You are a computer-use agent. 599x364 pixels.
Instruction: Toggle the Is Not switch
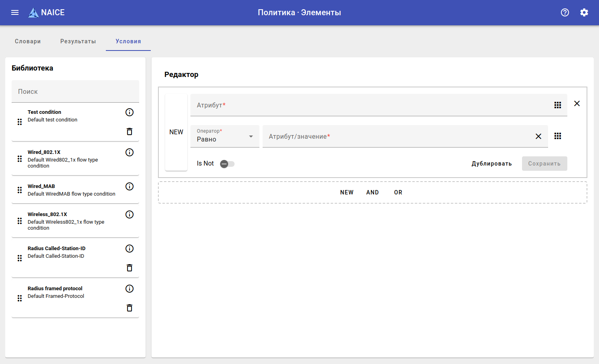pyautogui.click(x=227, y=164)
